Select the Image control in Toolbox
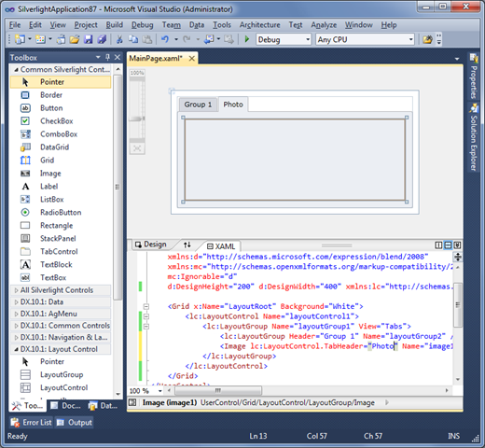Viewport: 485px width, 448px height. coord(61,174)
